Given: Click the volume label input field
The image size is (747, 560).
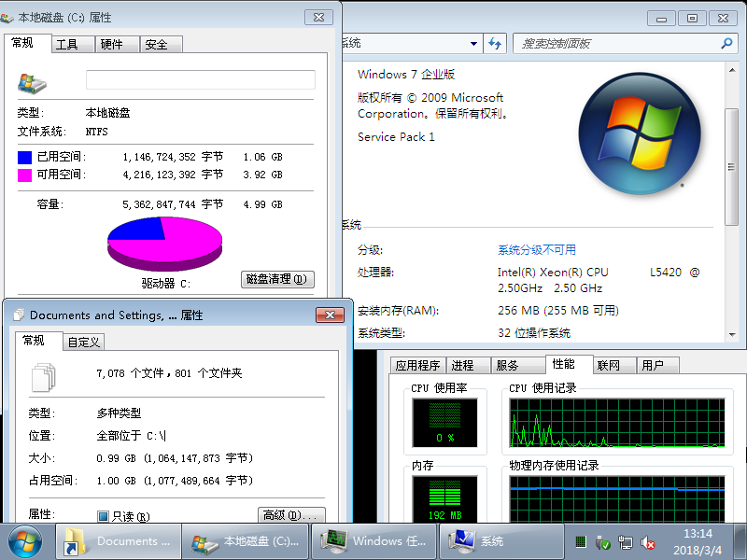Looking at the screenshot, I should click(x=201, y=79).
